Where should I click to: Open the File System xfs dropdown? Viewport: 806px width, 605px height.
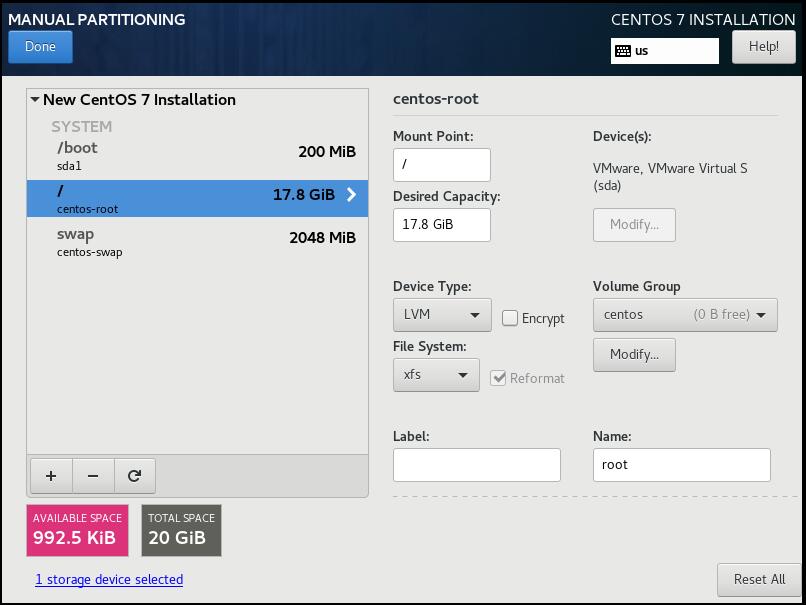click(436, 375)
